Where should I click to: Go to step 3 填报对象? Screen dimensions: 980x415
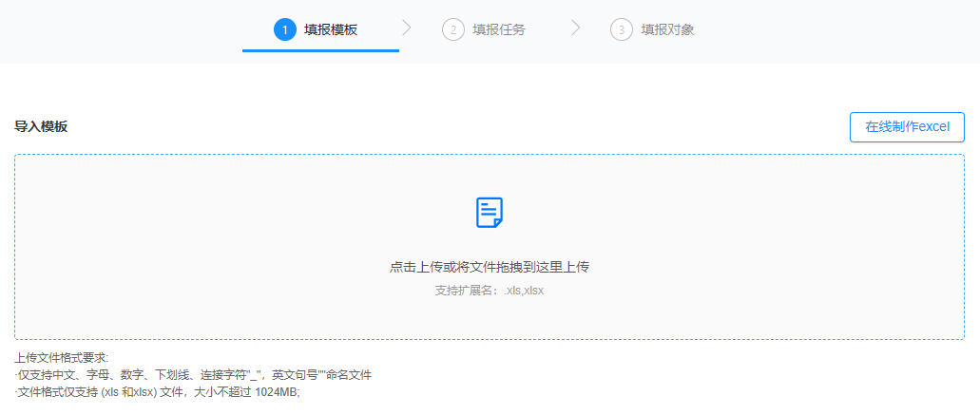pos(652,29)
